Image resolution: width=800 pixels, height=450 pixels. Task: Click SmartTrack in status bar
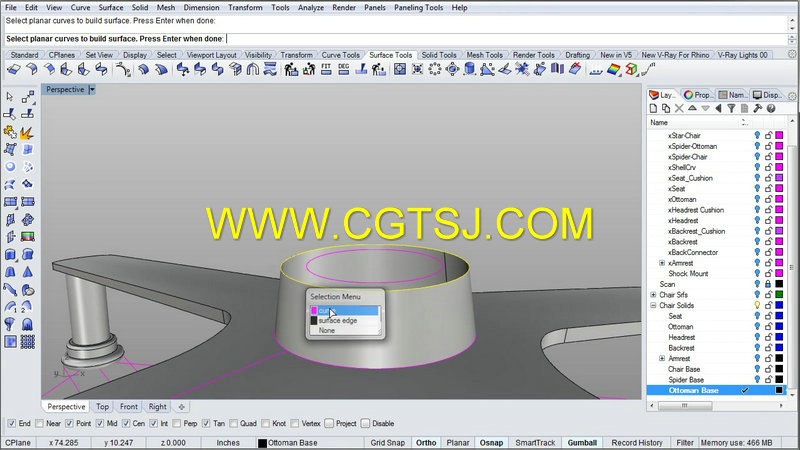[535, 443]
